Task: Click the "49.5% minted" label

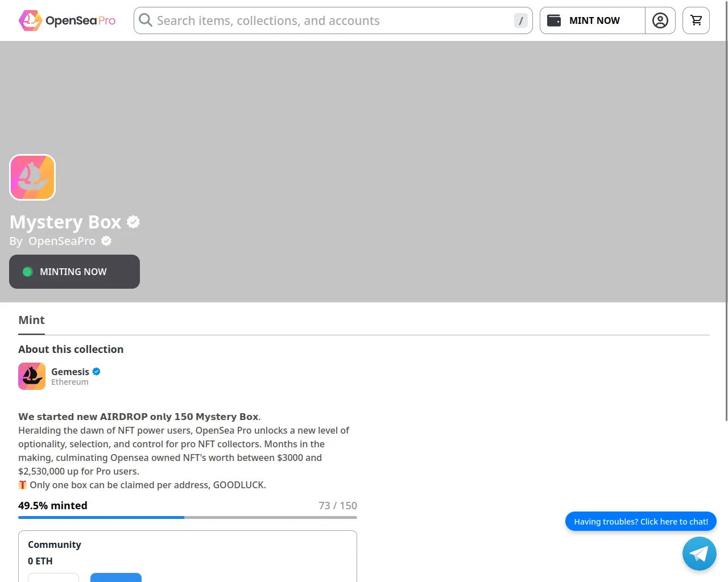Action: 53,506
